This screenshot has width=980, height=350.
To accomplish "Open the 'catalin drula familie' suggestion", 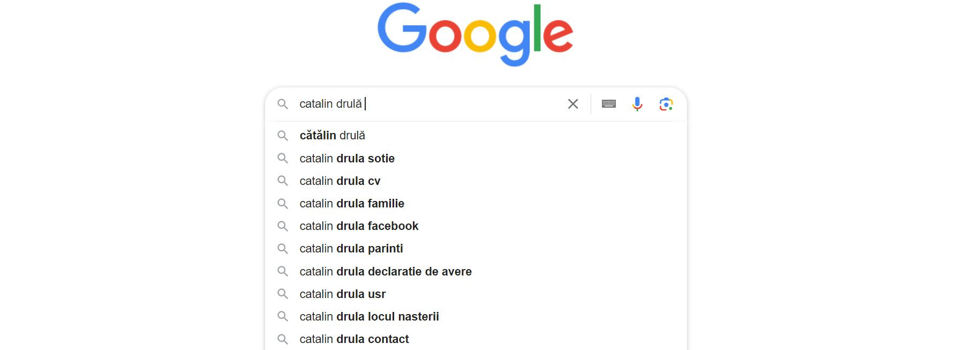I will 352,203.
